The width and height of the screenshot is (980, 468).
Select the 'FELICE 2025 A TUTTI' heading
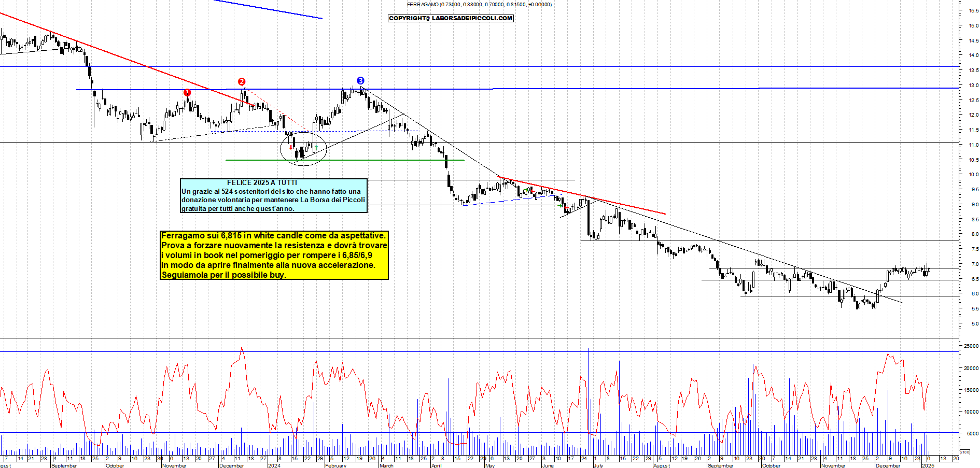point(262,182)
